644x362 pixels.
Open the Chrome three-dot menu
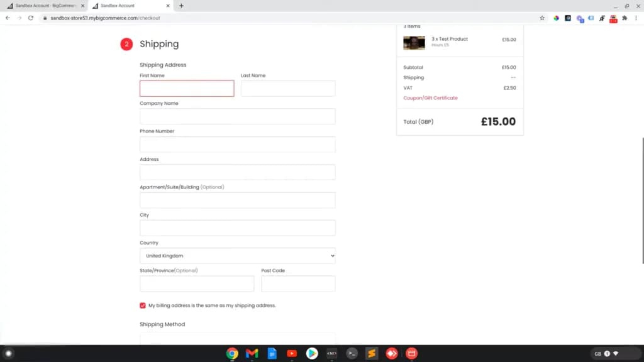pos(636,18)
